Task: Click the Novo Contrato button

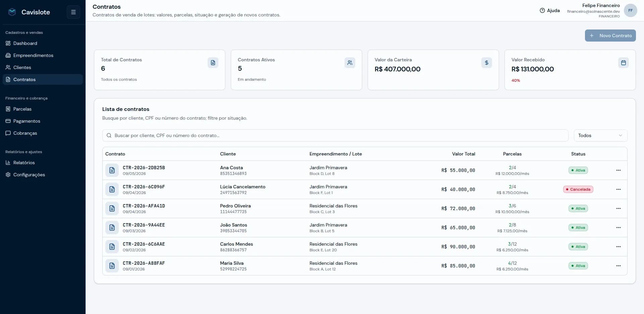Action: click(610, 36)
